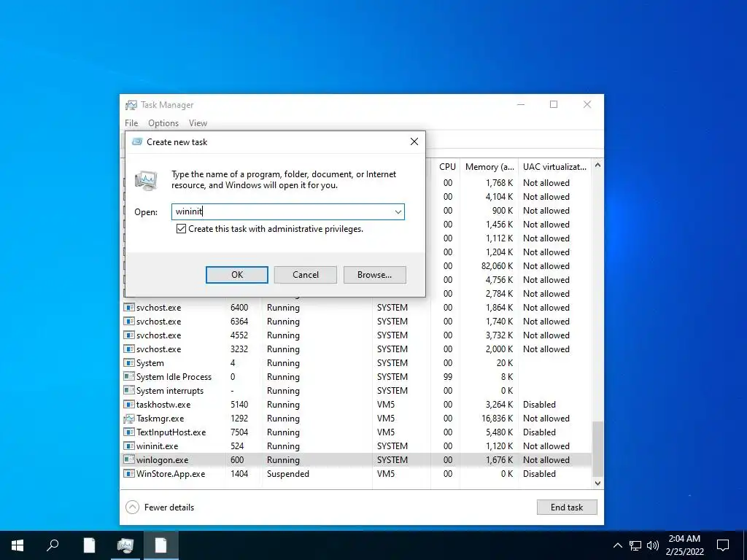Select the WinStore.App.exe process name

[x=171, y=474]
